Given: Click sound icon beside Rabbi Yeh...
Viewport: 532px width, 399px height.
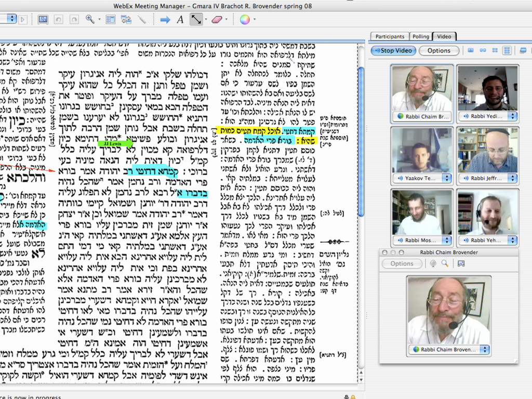Looking at the screenshot, I should (466, 240).
